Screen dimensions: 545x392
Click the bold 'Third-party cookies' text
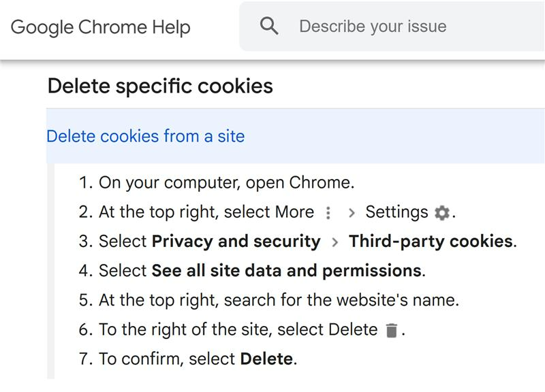tap(431, 242)
